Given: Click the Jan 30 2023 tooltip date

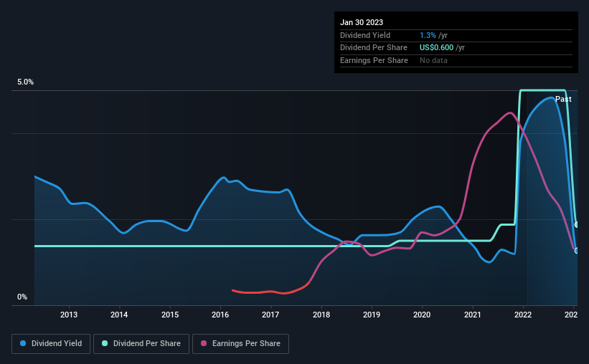Looking at the screenshot, I should pyautogui.click(x=362, y=22).
